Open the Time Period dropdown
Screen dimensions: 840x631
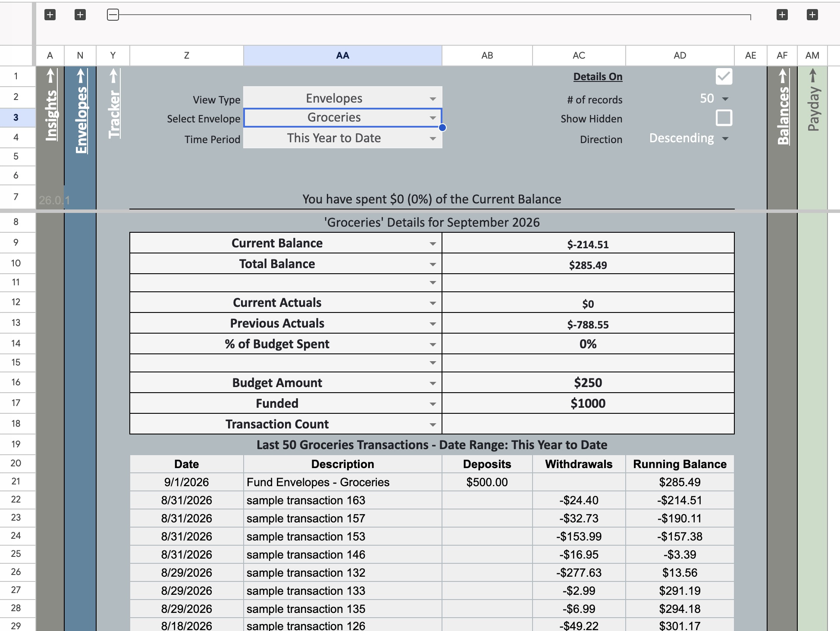pos(433,139)
